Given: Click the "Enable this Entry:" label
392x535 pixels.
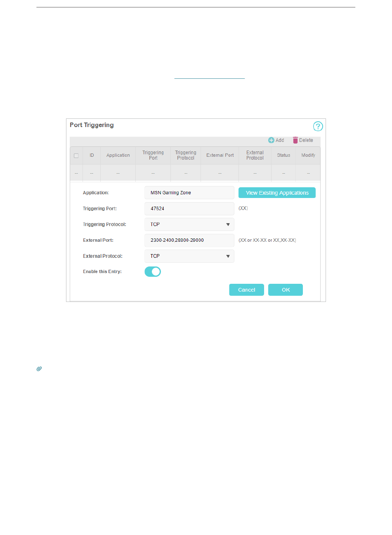Looking at the screenshot, I should click(102, 272).
